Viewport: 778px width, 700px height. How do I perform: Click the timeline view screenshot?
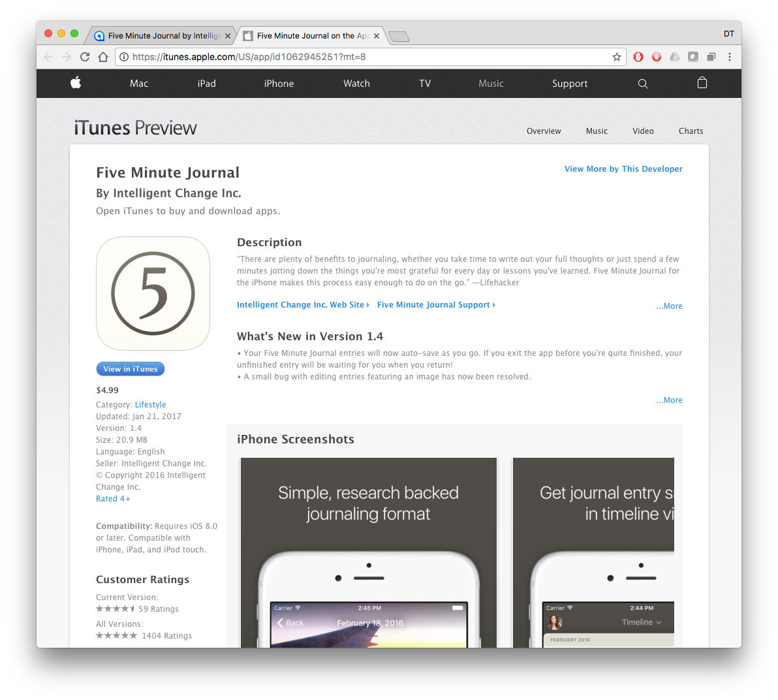pyautogui.click(x=593, y=552)
